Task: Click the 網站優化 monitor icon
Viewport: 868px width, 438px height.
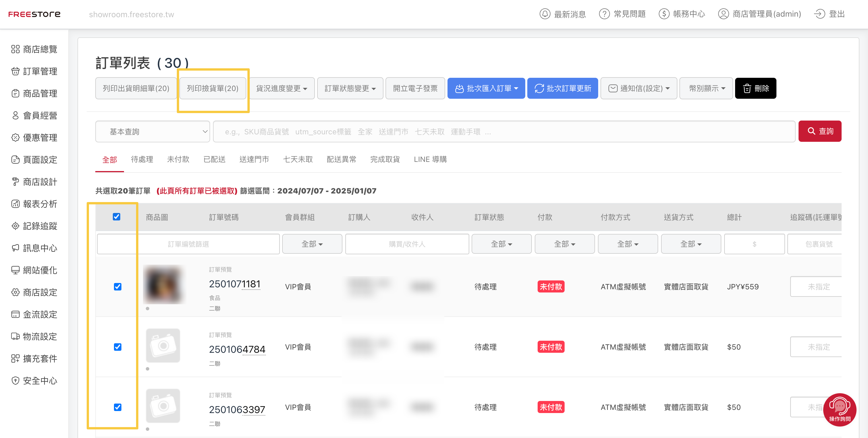Action: click(x=15, y=270)
